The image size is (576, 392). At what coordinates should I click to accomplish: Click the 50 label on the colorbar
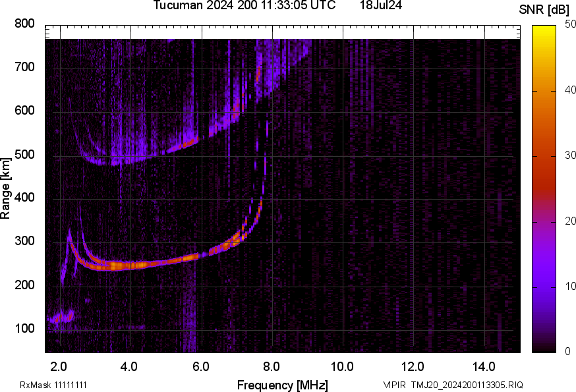pyautogui.click(x=570, y=25)
